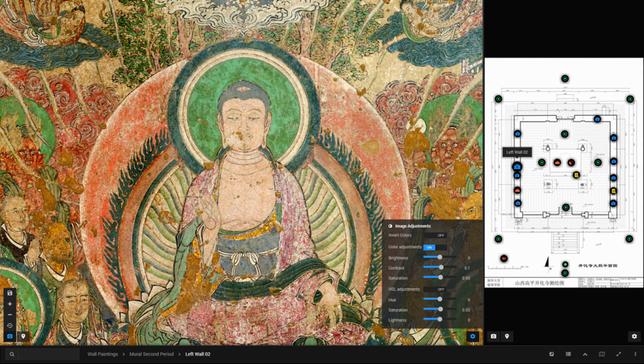This screenshot has height=364, width=644.
Task: Adjust the Brightness slider
Action: pyautogui.click(x=439, y=257)
